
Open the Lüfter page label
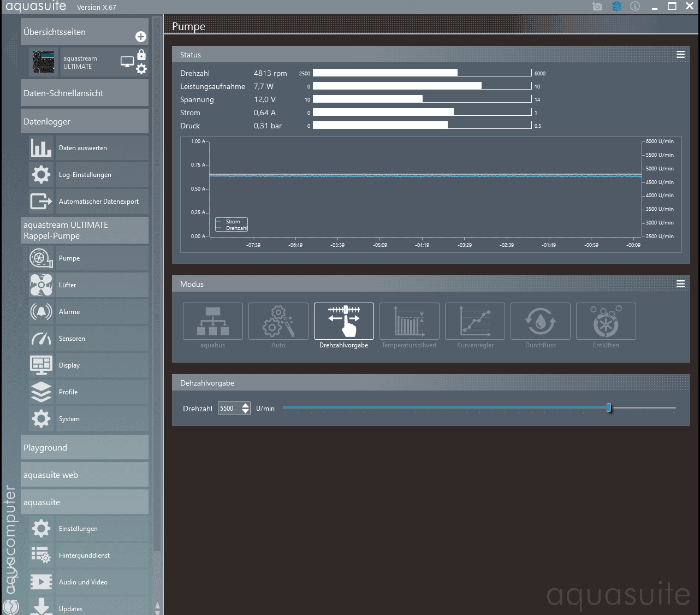[x=68, y=285]
